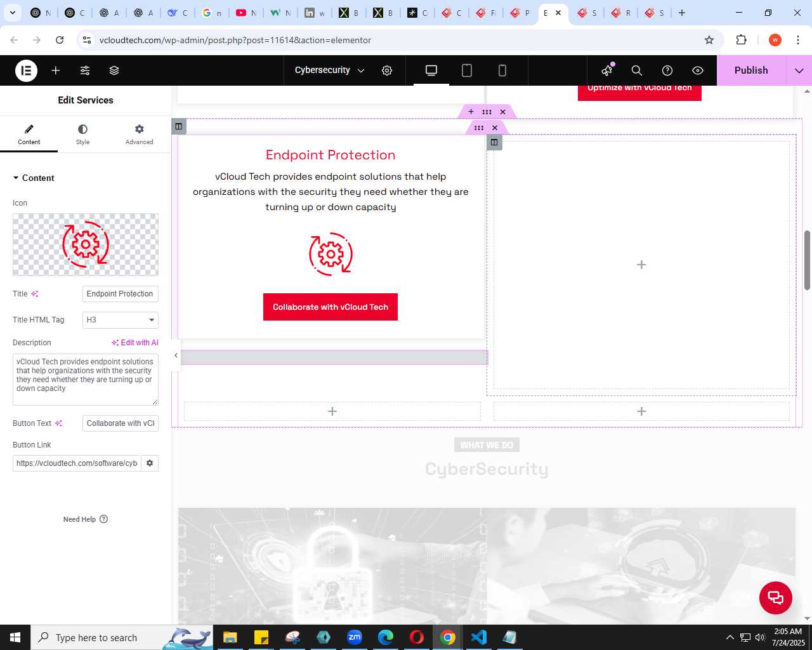812x650 pixels.
Task: Open a new browser tab
Action: tap(682, 13)
